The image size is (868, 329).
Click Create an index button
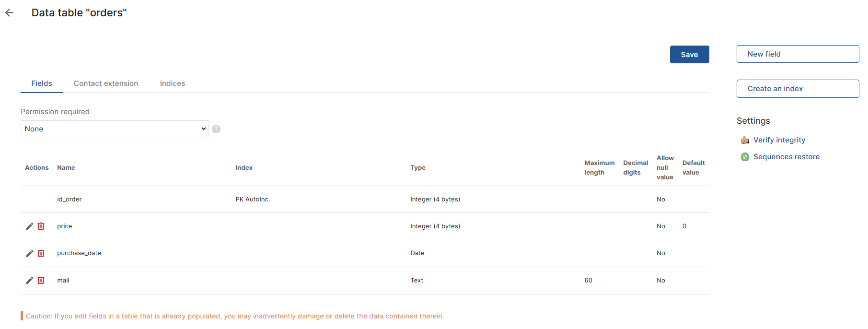tap(798, 89)
